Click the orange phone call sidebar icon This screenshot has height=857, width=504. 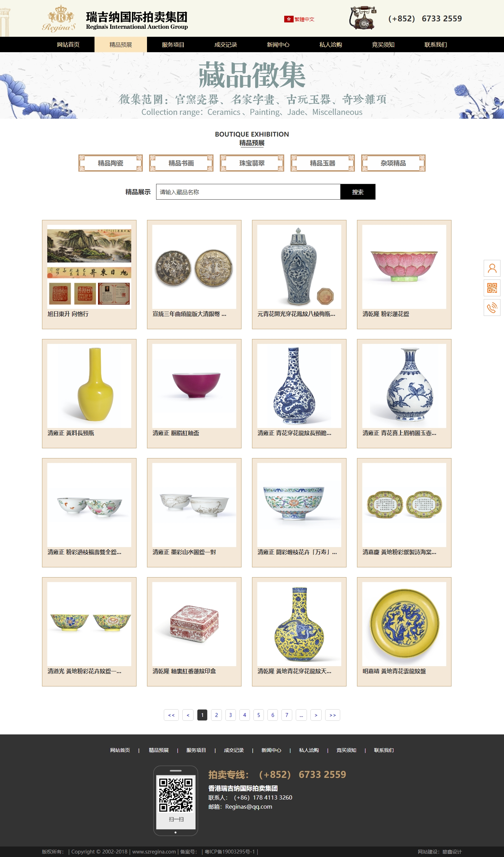[492, 307]
